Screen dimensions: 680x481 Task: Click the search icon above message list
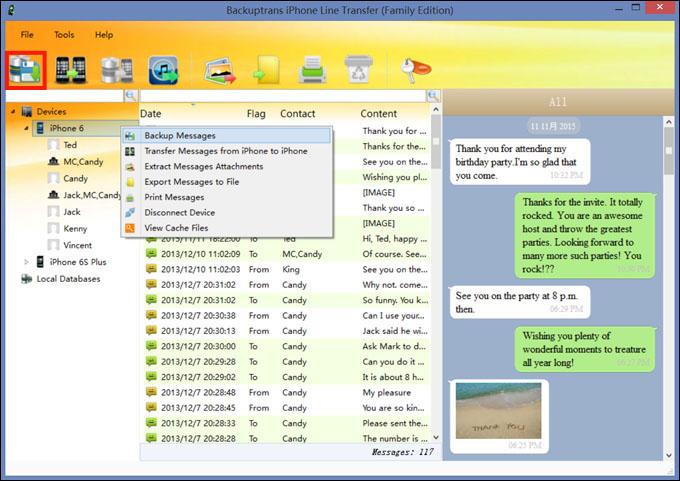click(x=433, y=96)
